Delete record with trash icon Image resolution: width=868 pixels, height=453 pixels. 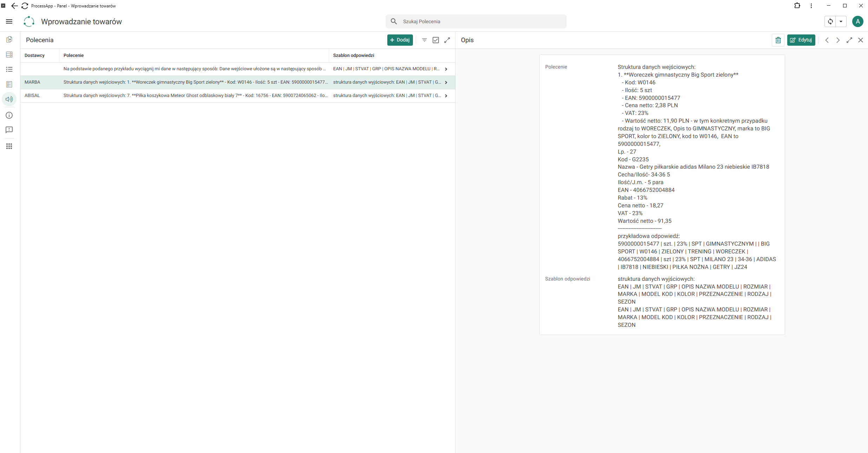[x=778, y=40]
